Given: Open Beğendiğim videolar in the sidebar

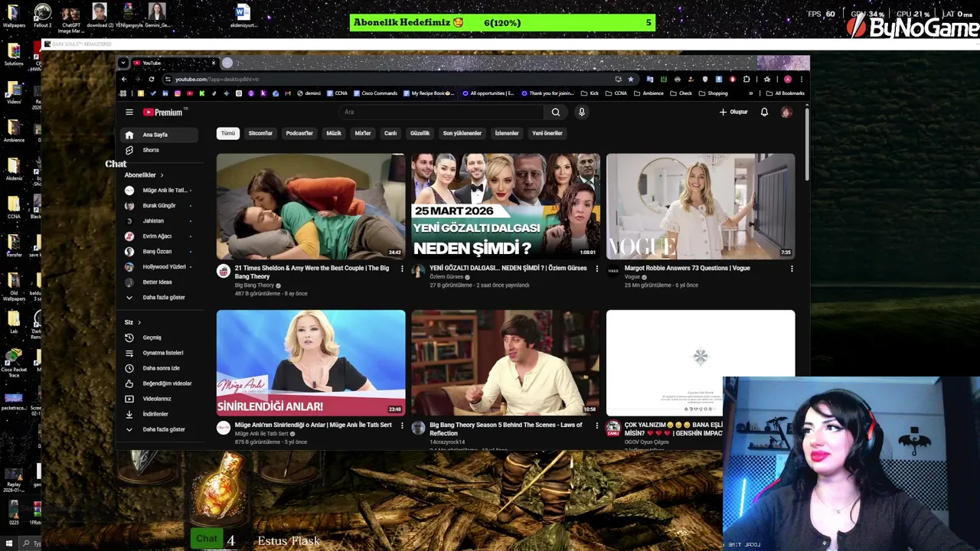Looking at the screenshot, I should click(x=159, y=383).
